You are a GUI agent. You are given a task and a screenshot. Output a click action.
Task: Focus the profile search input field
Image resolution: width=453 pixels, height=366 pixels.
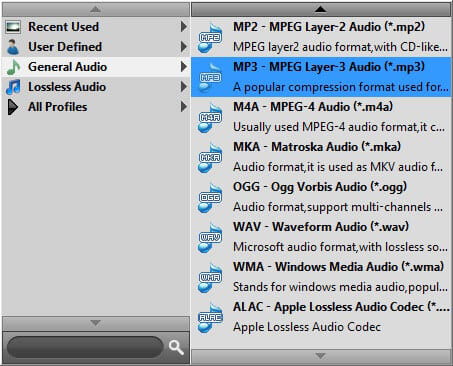tap(85, 347)
